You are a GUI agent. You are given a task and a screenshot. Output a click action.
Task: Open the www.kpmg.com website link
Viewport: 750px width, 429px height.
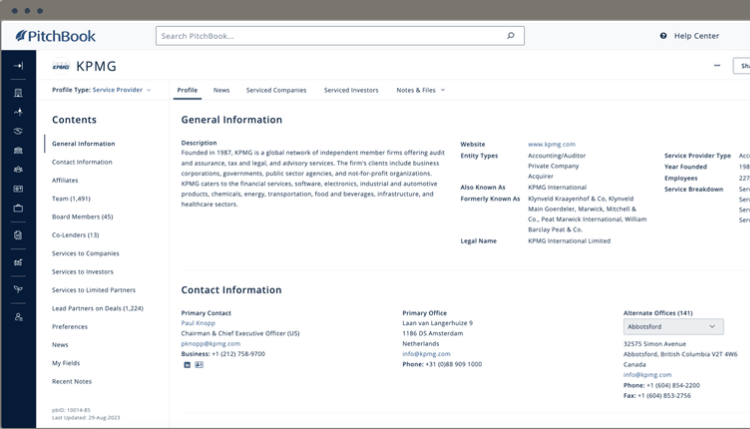551,144
